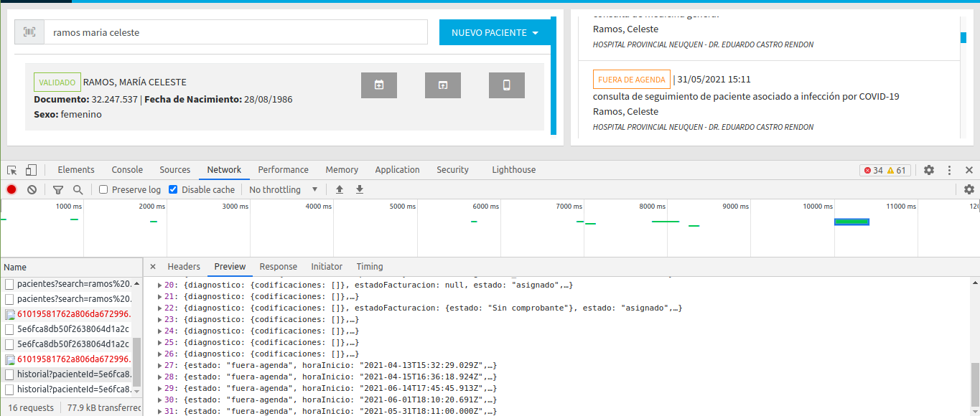The image size is (980, 416).
Task: Close the DevTools panel
Action: click(969, 170)
